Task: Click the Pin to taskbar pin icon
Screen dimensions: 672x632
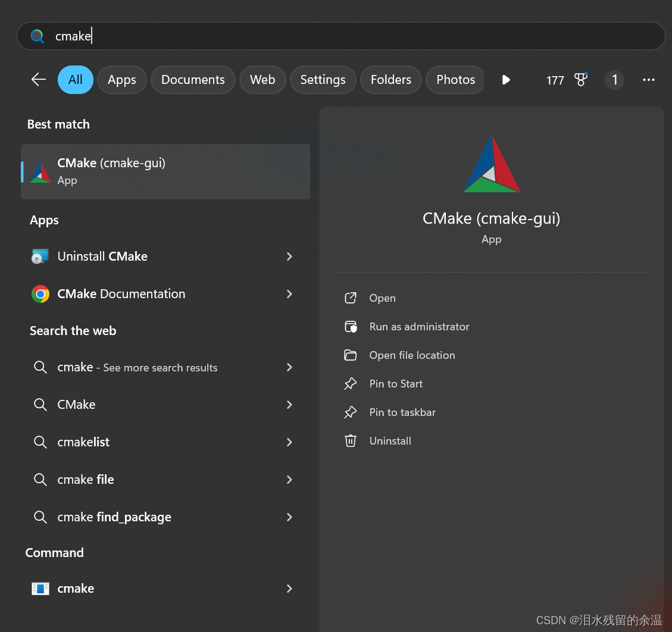Action: coord(351,412)
